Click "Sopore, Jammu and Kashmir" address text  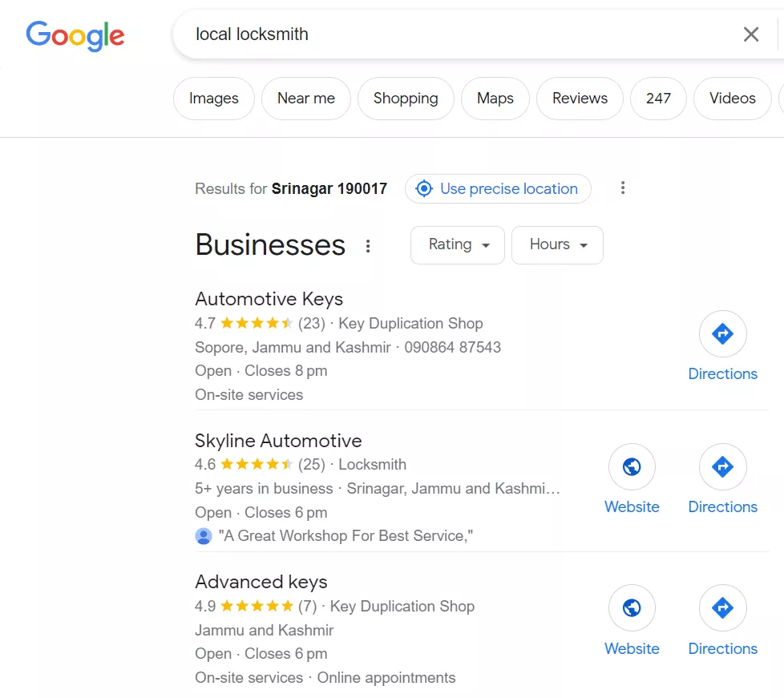pos(293,348)
